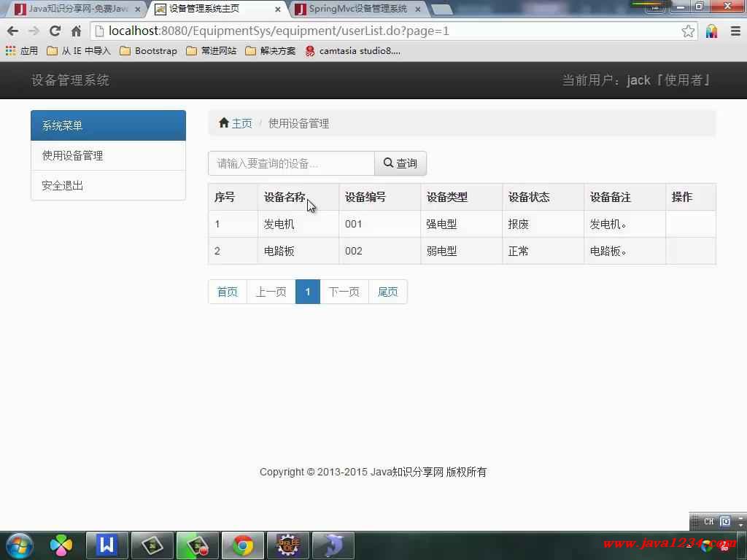Click the 查询 search button
The height and width of the screenshot is (560, 747).
pyautogui.click(x=400, y=163)
